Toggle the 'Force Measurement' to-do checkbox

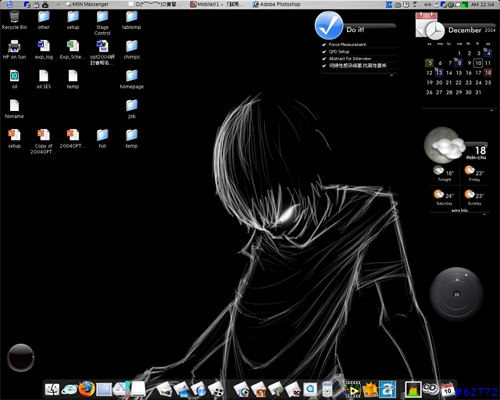click(324, 44)
